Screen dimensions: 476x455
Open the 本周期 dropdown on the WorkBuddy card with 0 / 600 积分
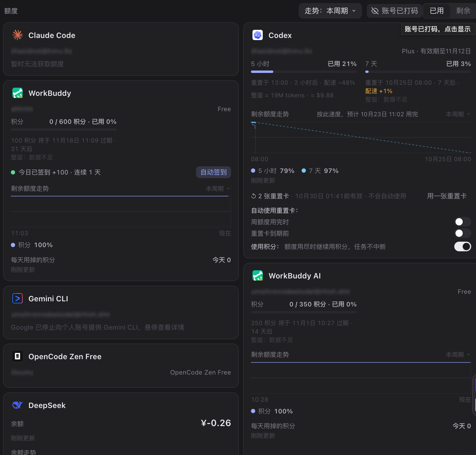(x=218, y=189)
